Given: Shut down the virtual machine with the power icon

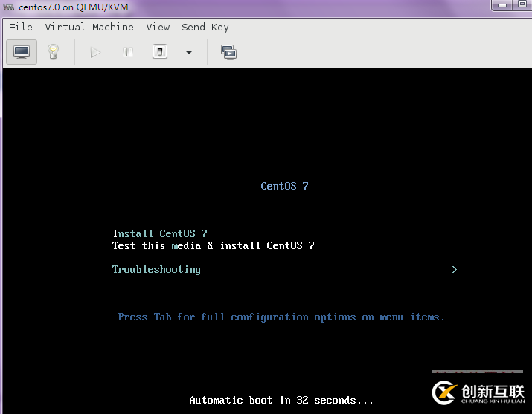Looking at the screenshot, I should (160, 52).
